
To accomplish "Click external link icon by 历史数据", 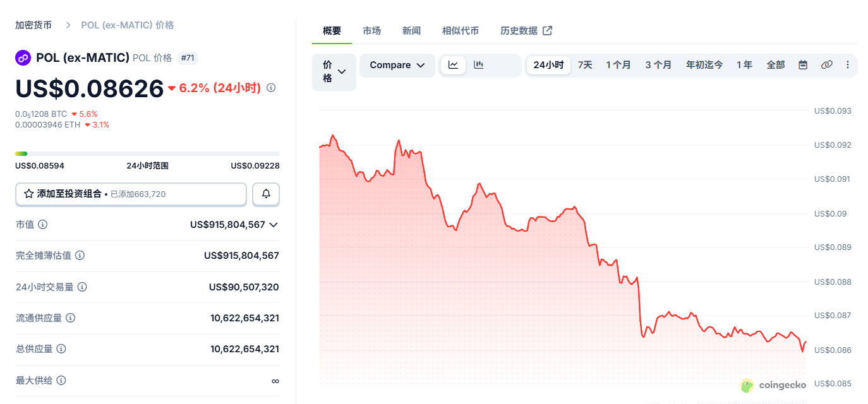I will (x=548, y=30).
